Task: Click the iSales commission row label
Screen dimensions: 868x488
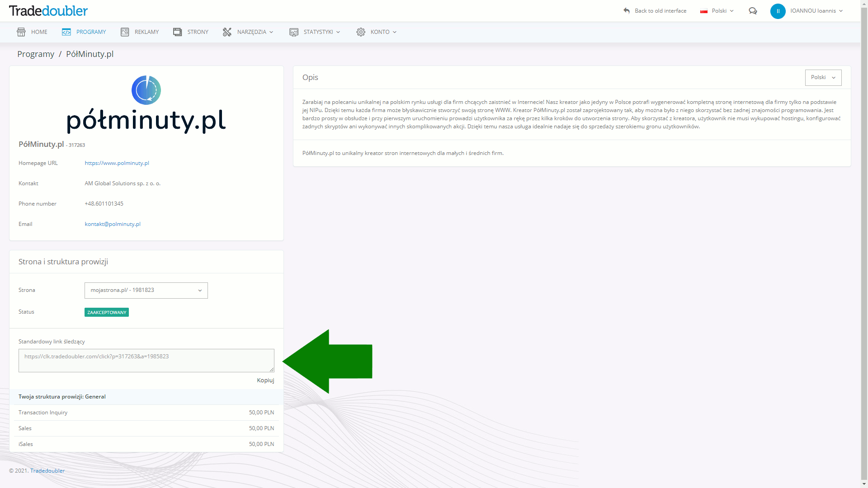Action: point(26,444)
